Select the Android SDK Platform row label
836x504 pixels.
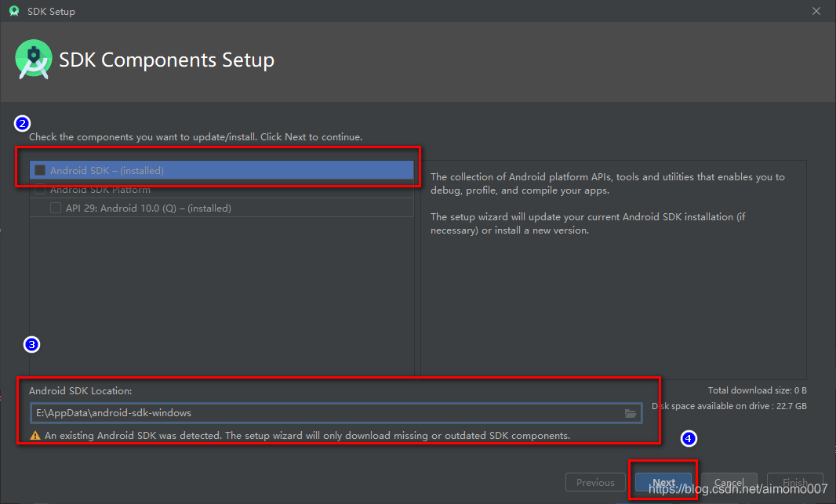[100, 190]
